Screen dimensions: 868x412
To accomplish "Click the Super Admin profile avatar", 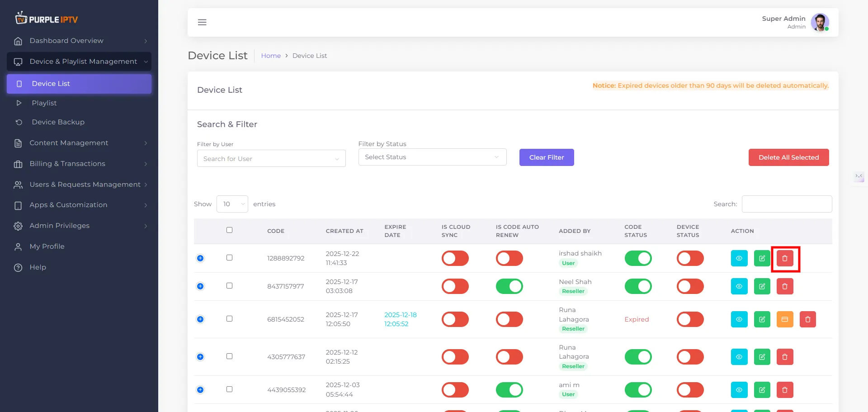I will (820, 22).
